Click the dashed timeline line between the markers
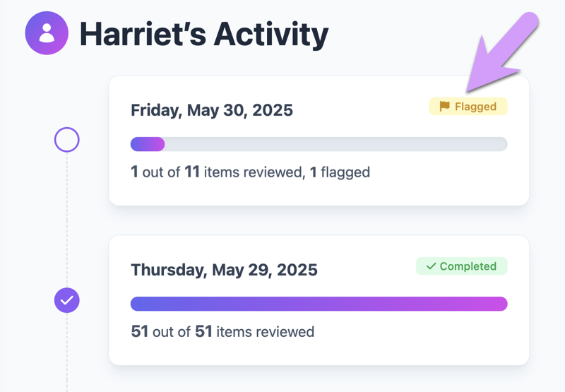This screenshot has height=392, width=565. [67, 219]
